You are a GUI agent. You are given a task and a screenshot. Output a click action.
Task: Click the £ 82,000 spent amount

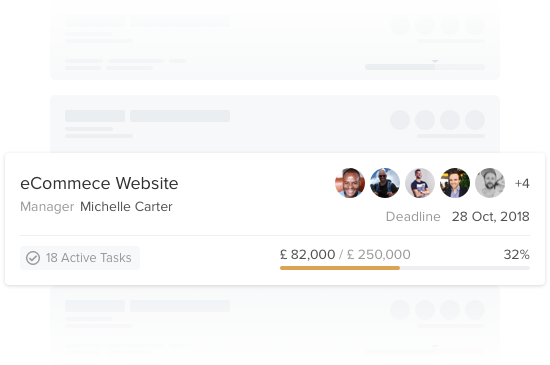[x=307, y=255]
